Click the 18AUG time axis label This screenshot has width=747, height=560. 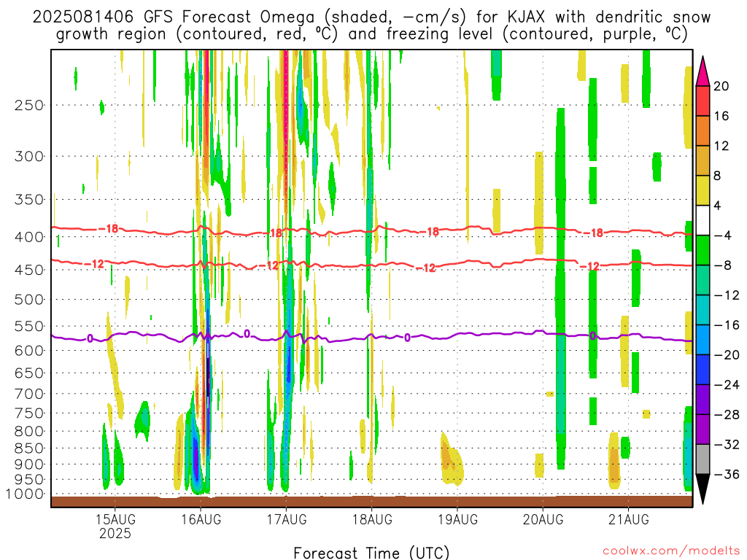tap(372, 519)
